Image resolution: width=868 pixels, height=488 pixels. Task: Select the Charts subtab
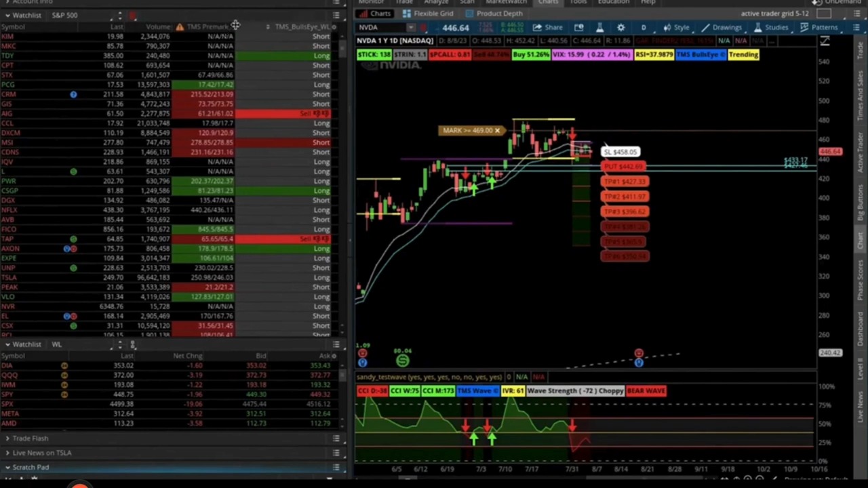pyautogui.click(x=375, y=14)
